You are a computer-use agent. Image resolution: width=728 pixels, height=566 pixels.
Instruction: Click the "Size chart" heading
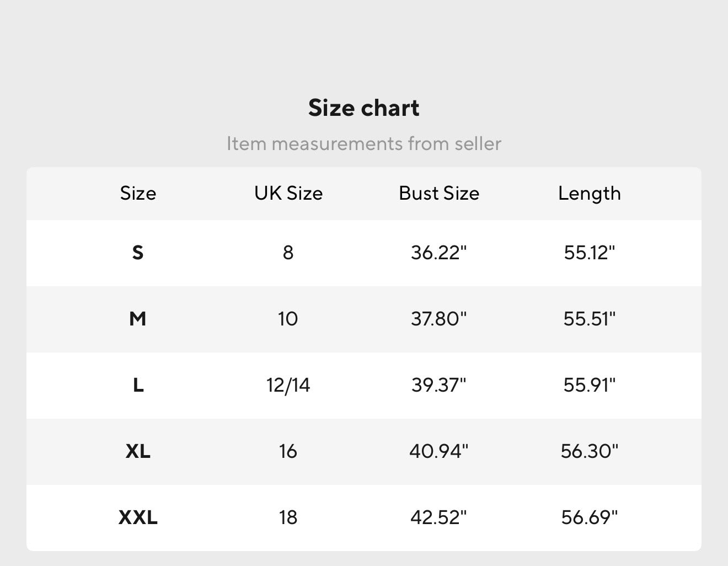tap(363, 108)
